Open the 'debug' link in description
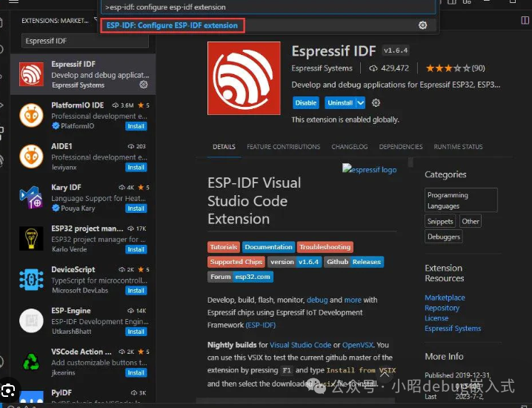Viewport: 532px width, 408px height. [317, 300]
